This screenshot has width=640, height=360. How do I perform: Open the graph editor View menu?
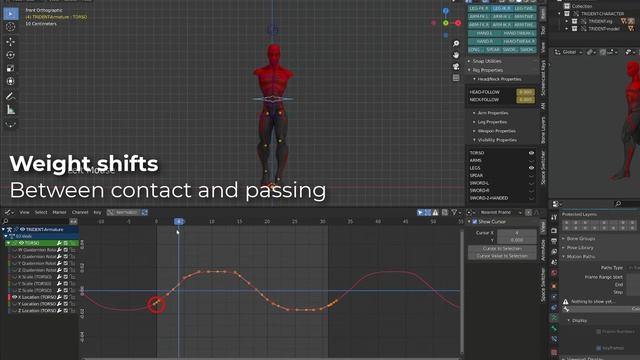pyautogui.click(x=24, y=212)
